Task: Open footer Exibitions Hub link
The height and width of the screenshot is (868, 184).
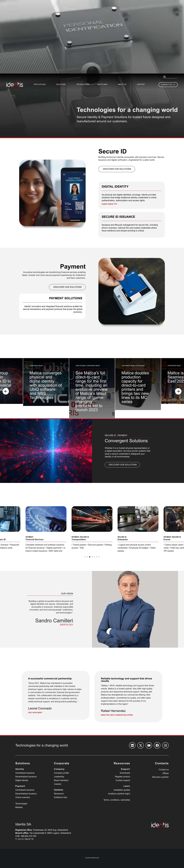Action: click(x=61, y=797)
